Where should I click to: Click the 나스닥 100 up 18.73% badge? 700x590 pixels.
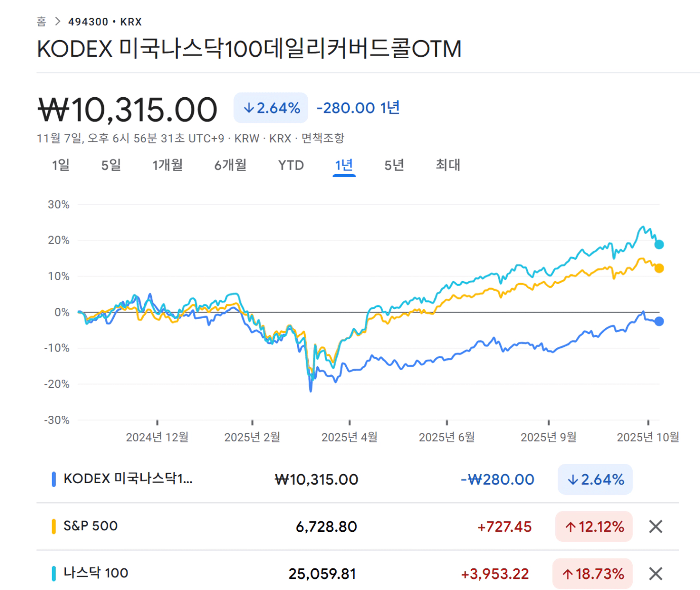pyautogui.click(x=592, y=574)
